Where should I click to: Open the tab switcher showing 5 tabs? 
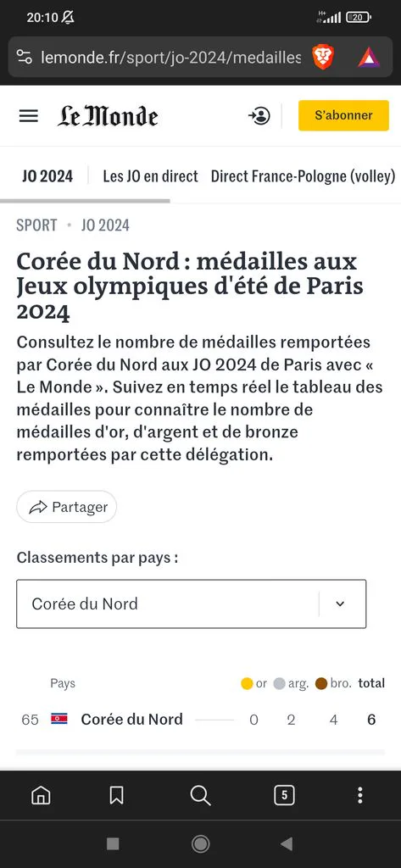(284, 795)
